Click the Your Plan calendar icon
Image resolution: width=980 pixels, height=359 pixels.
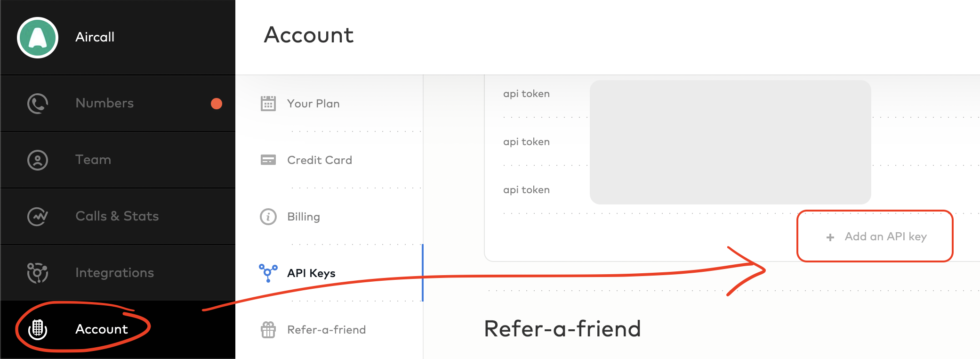[x=268, y=104]
